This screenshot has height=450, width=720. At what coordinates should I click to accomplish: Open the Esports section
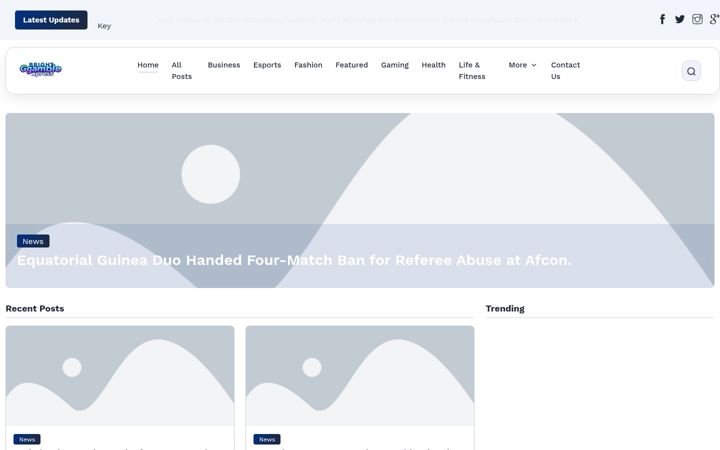pos(267,65)
